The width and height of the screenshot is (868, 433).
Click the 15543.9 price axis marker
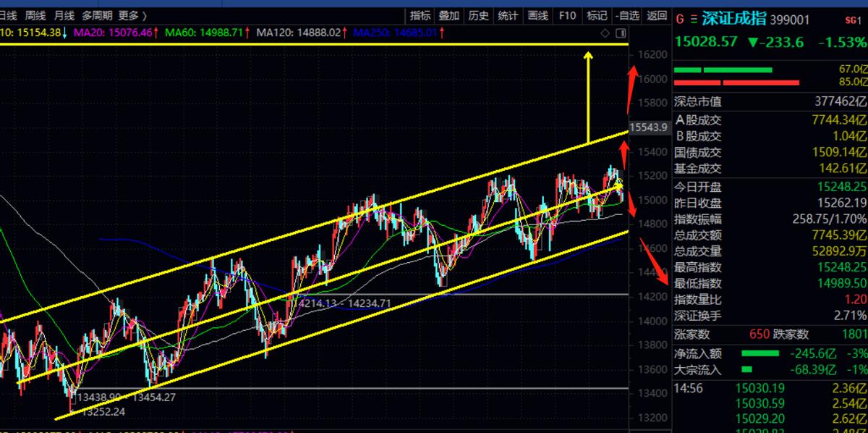point(648,127)
